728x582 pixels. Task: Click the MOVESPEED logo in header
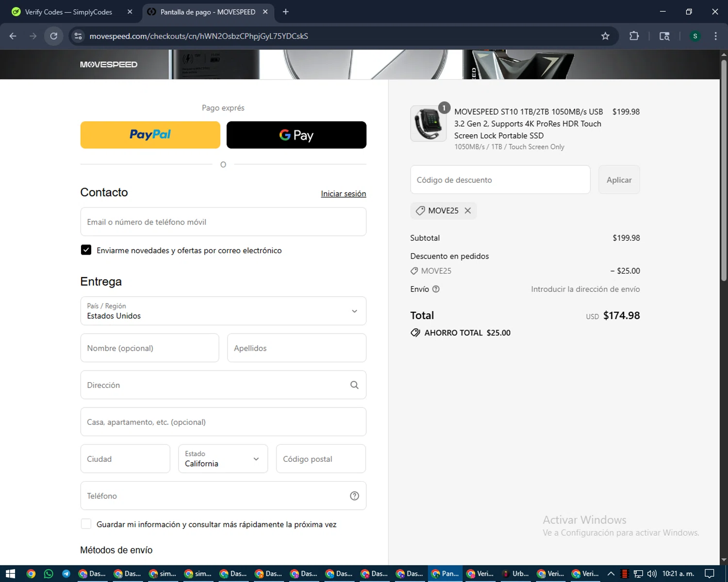point(109,65)
